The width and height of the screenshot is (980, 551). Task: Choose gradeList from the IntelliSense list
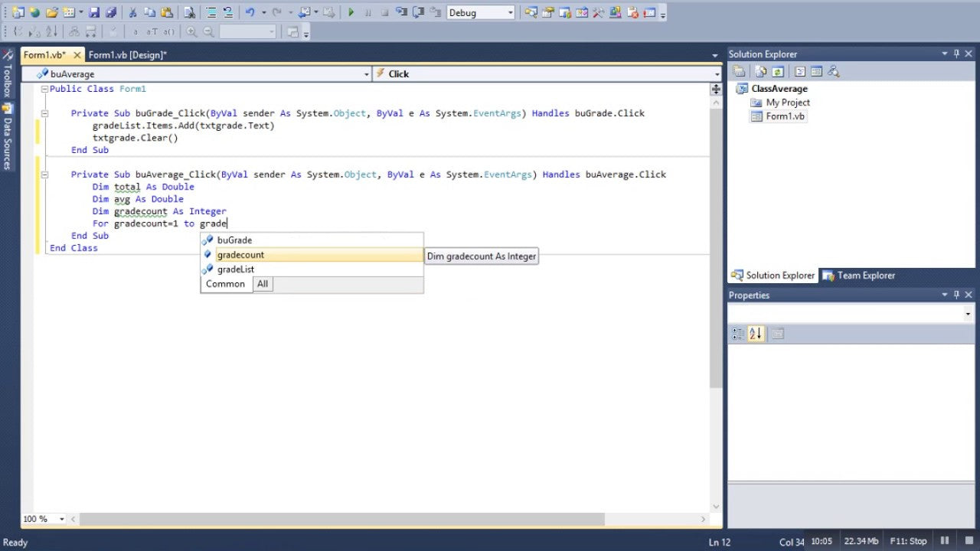click(312, 269)
